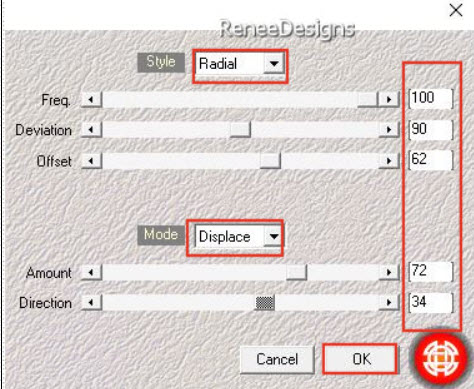The height and width of the screenshot is (389, 474).
Task: Click the left arrow of Amount slider
Action: [91, 272]
